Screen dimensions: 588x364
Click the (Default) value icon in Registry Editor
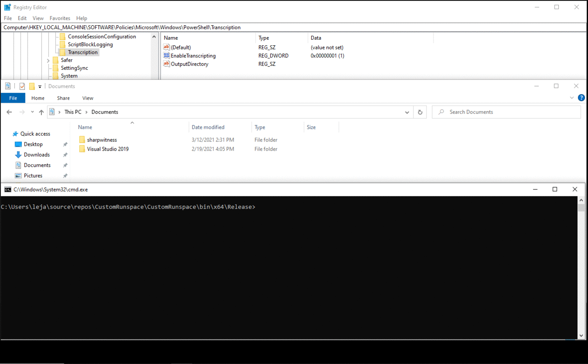166,47
